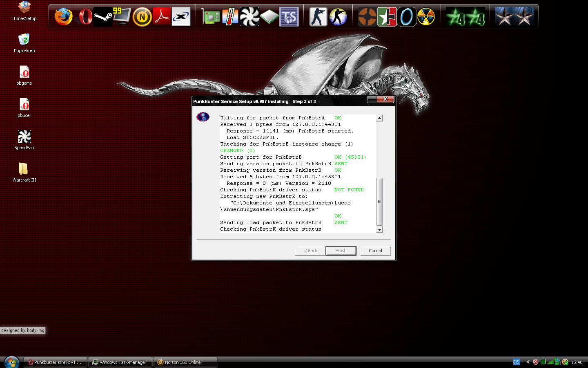588x368 pixels.
Task: Click the wireless network tray icon
Action: pos(557,362)
